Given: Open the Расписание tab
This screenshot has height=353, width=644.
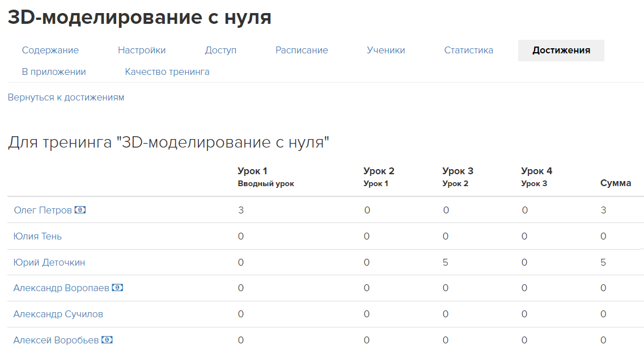Looking at the screenshot, I should pyautogui.click(x=302, y=50).
